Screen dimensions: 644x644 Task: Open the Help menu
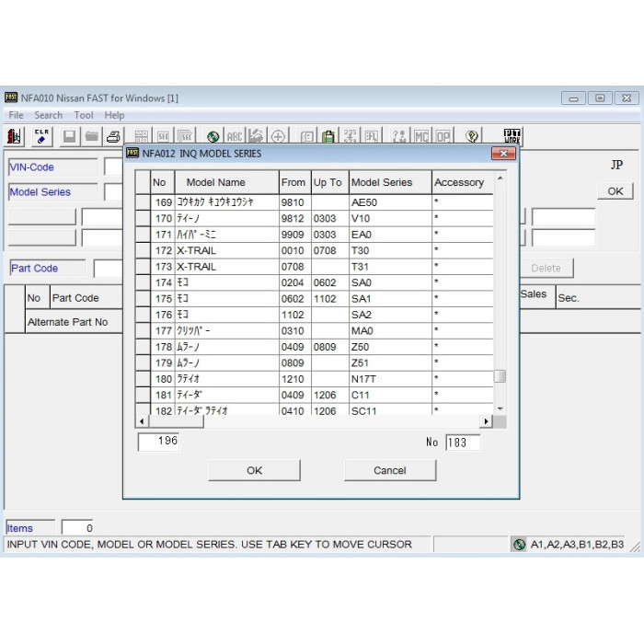[114, 115]
